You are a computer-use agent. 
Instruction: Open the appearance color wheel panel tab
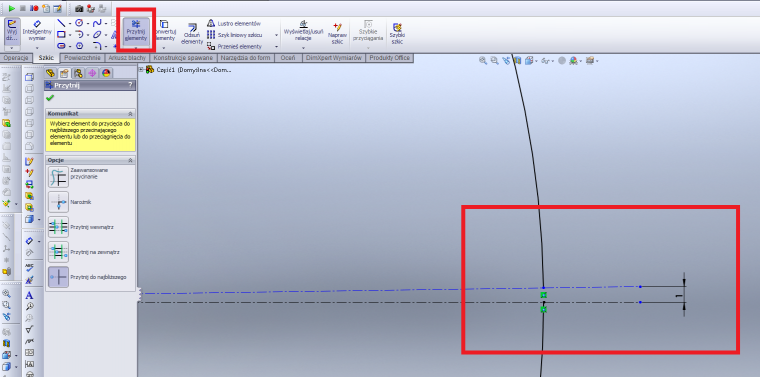point(106,73)
